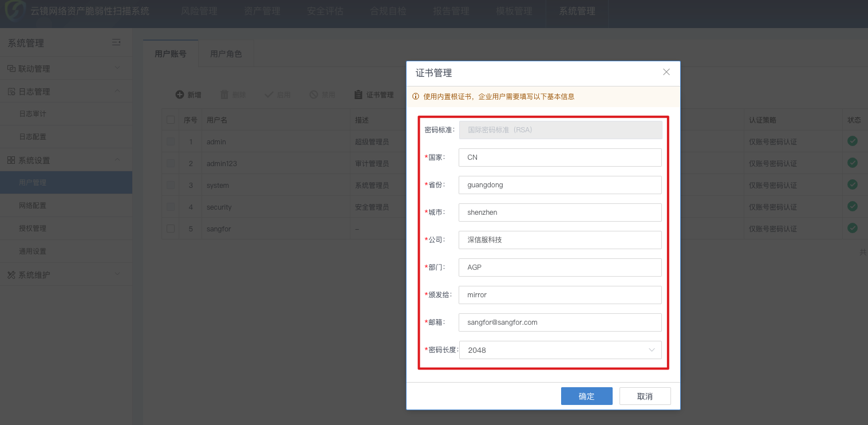
Task: Open the 安全评估 top menu
Action: pyautogui.click(x=325, y=11)
